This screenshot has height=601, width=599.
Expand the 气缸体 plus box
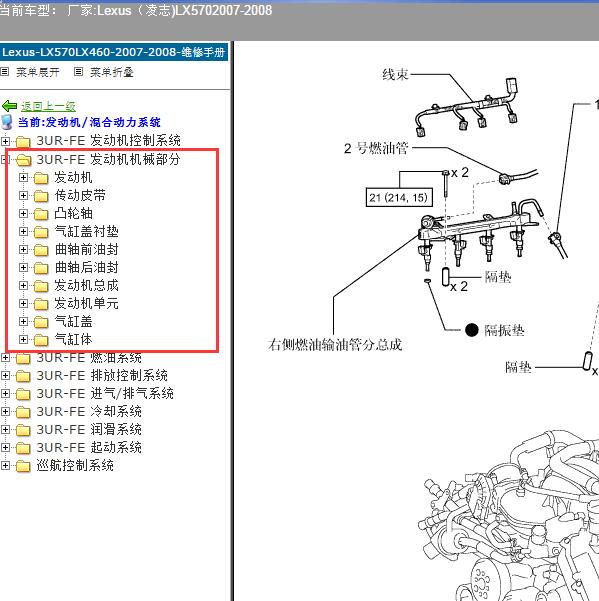23,340
